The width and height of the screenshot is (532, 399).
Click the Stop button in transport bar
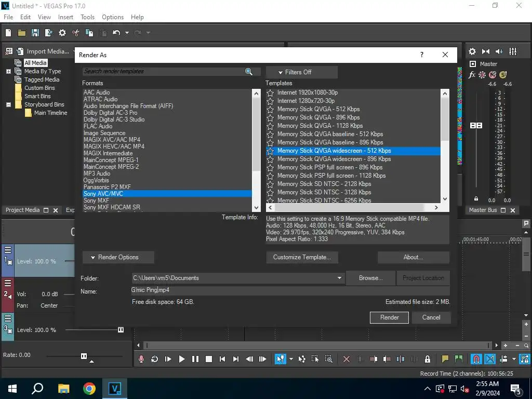point(209,359)
